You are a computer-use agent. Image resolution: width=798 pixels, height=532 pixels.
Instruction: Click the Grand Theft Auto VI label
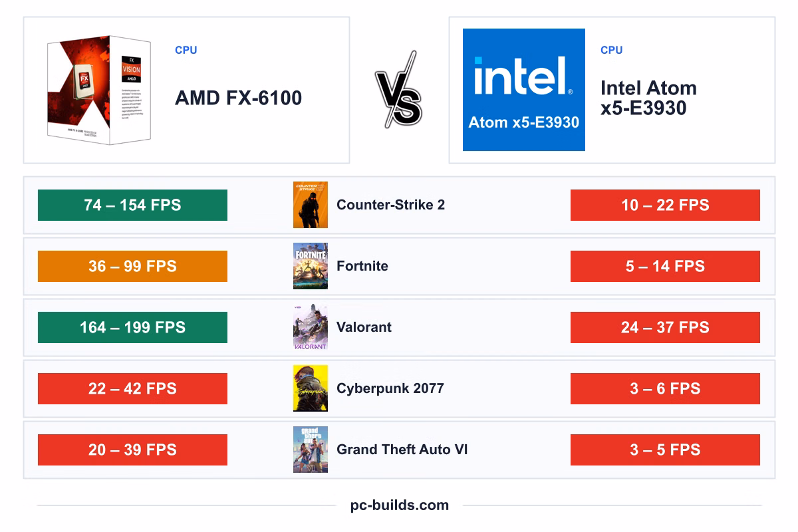(x=402, y=450)
